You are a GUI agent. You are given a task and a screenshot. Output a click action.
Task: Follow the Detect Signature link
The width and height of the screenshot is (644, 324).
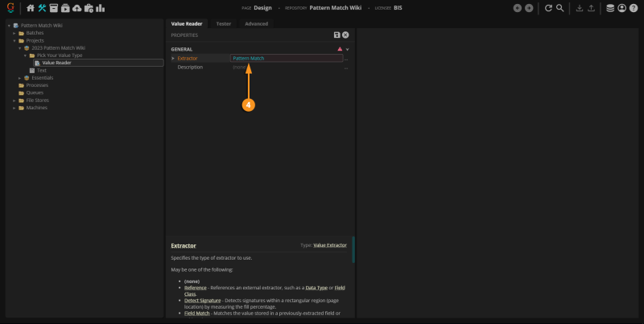(203, 301)
